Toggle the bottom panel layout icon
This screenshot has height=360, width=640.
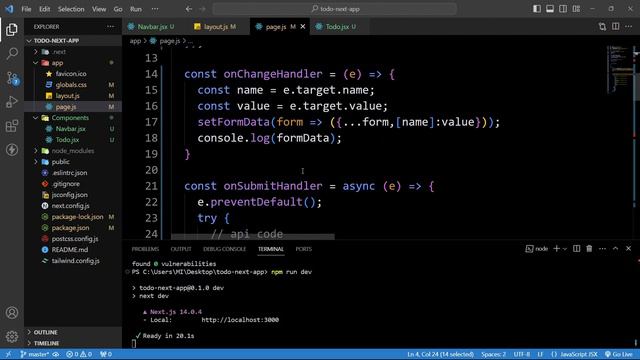[550, 9]
